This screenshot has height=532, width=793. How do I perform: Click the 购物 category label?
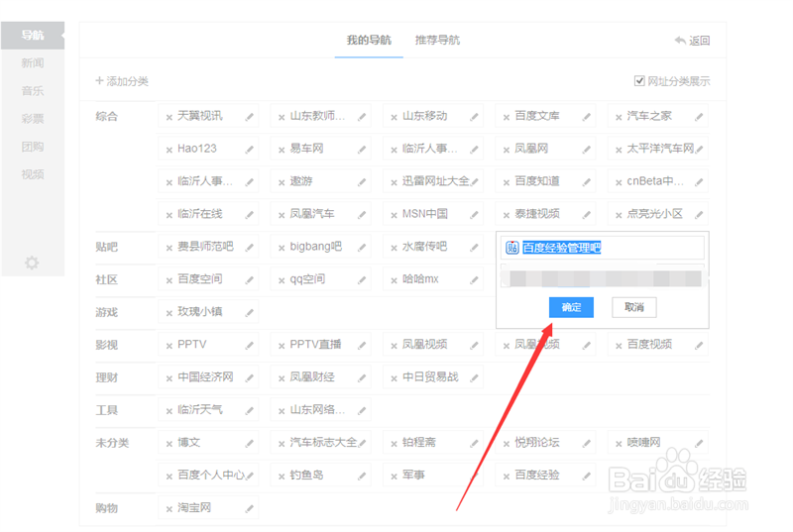pyautogui.click(x=106, y=508)
